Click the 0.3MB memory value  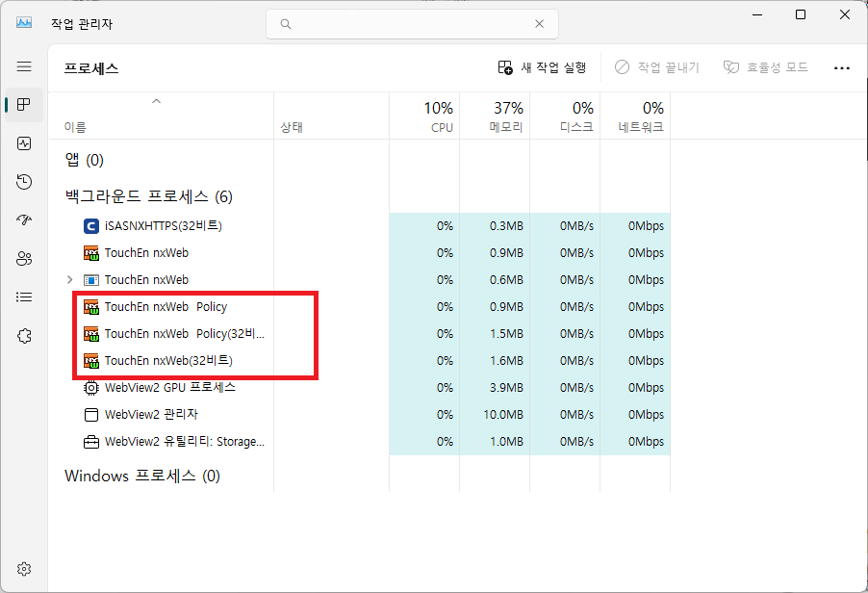click(x=506, y=226)
